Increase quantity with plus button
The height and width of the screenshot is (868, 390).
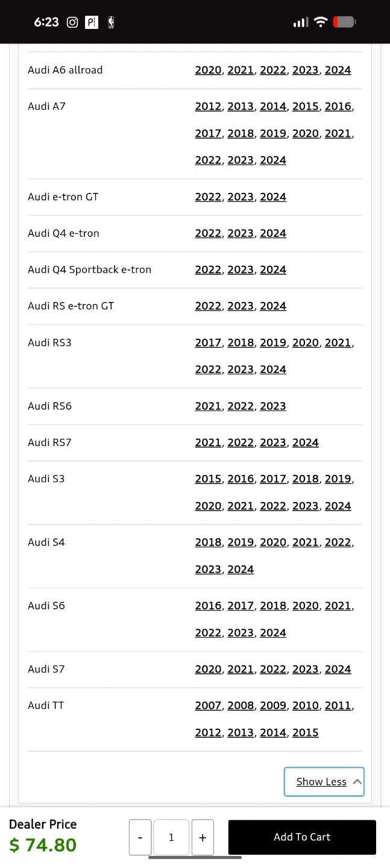pyautogui.click(x=203, y=837)
